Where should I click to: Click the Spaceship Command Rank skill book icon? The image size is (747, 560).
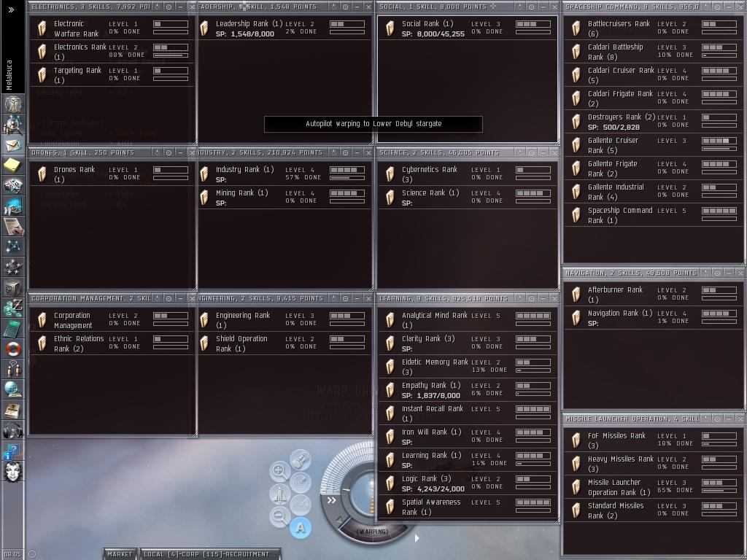coord(576,215)
